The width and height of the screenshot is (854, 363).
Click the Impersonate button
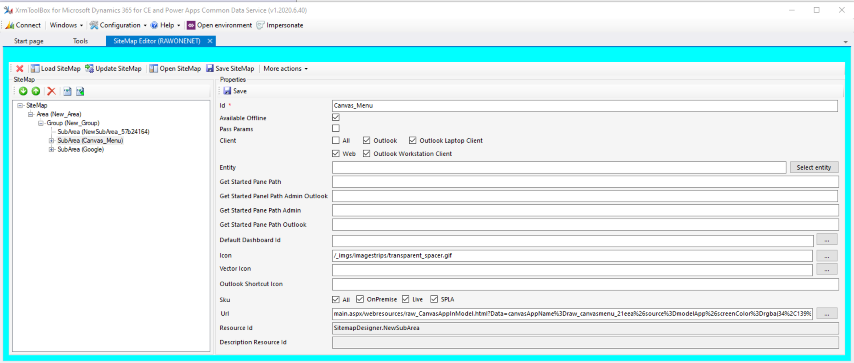click(280, 25)
